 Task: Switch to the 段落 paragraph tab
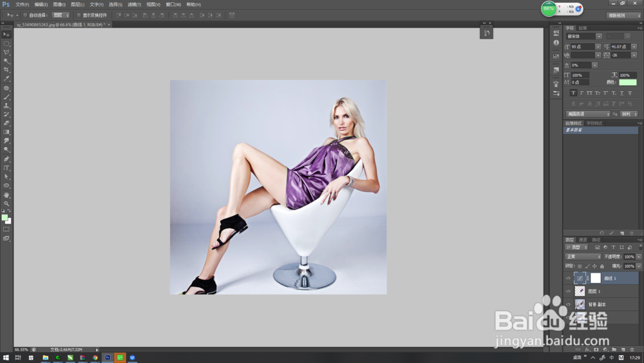coord(583,28)
